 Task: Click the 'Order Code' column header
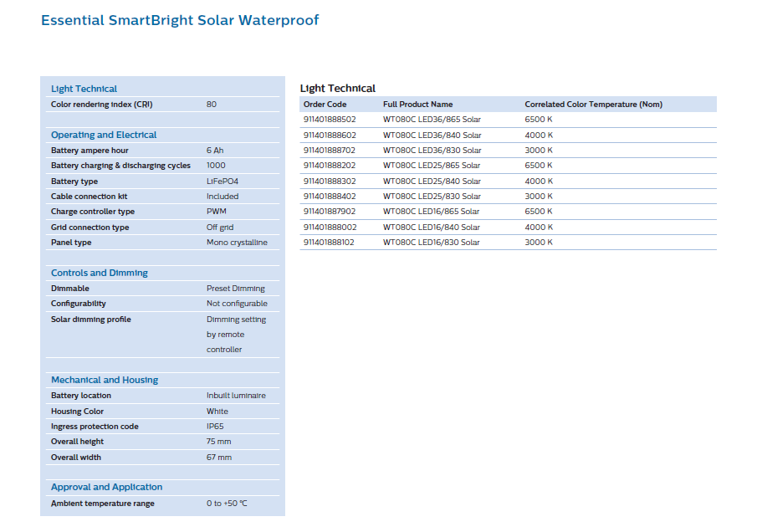point(325,105)
